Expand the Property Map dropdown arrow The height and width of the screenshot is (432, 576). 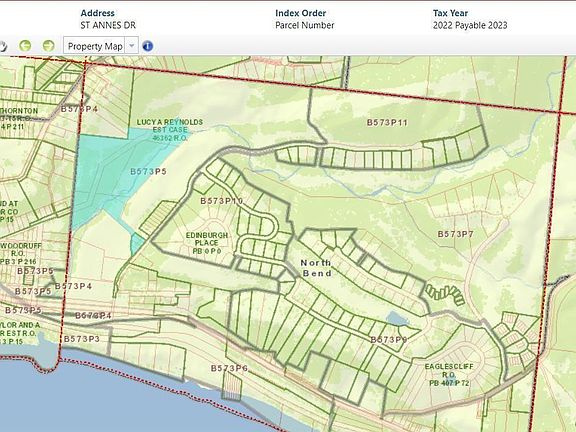pyautogui.click(x=132, y=46)
